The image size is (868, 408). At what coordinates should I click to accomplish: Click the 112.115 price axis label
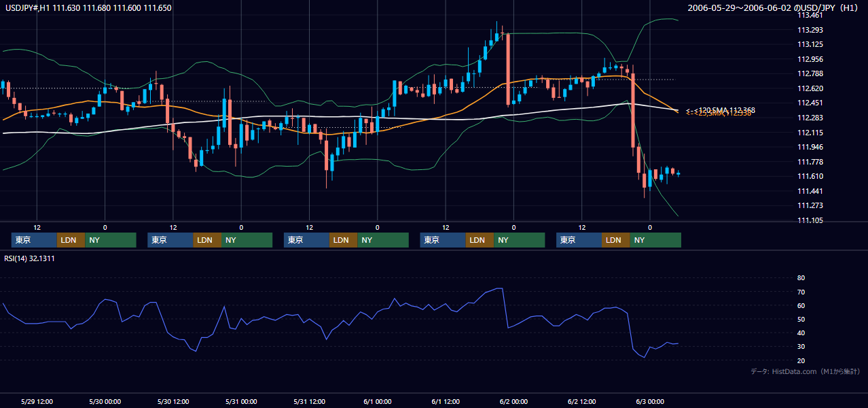[810, 133]
